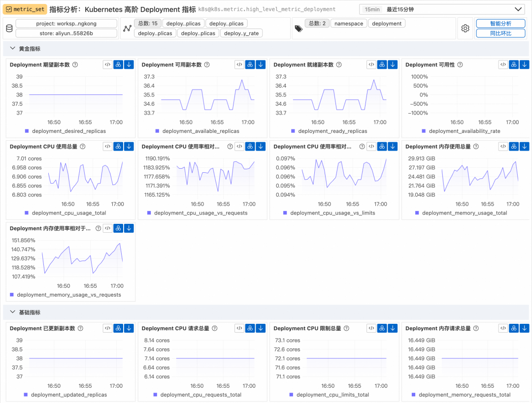Click the tag icon beside 总数: 2

pyautogui.click(x=299, y=29)
